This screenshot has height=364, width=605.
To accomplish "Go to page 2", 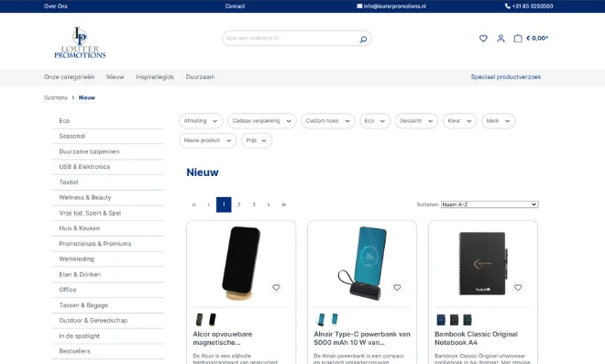I will 239,204.
